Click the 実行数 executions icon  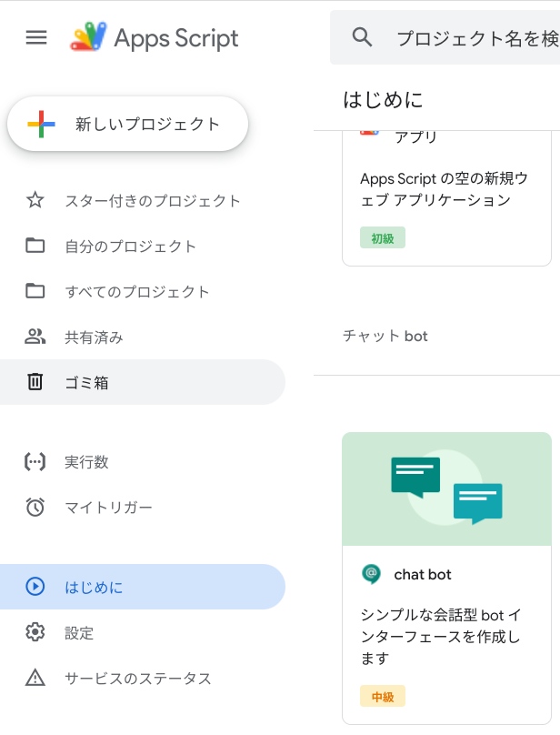coord(35,462)
